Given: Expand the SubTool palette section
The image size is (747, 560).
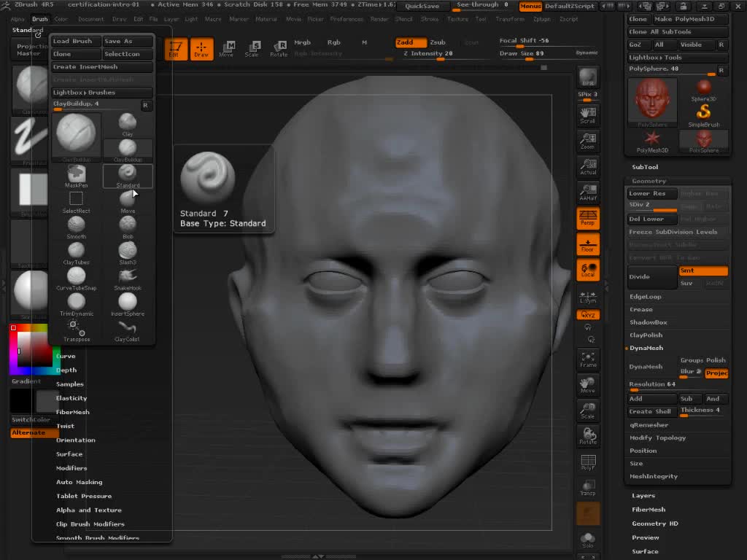Looking at the screenshot, I should tap(645, 167).
